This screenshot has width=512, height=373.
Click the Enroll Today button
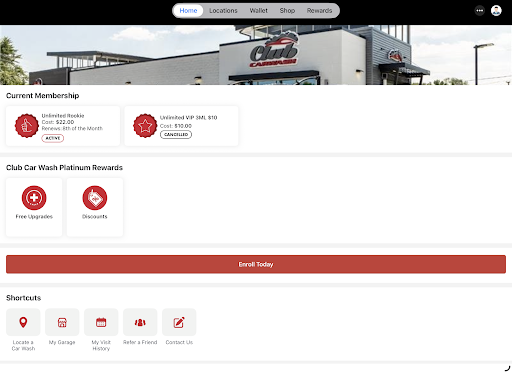256,264
